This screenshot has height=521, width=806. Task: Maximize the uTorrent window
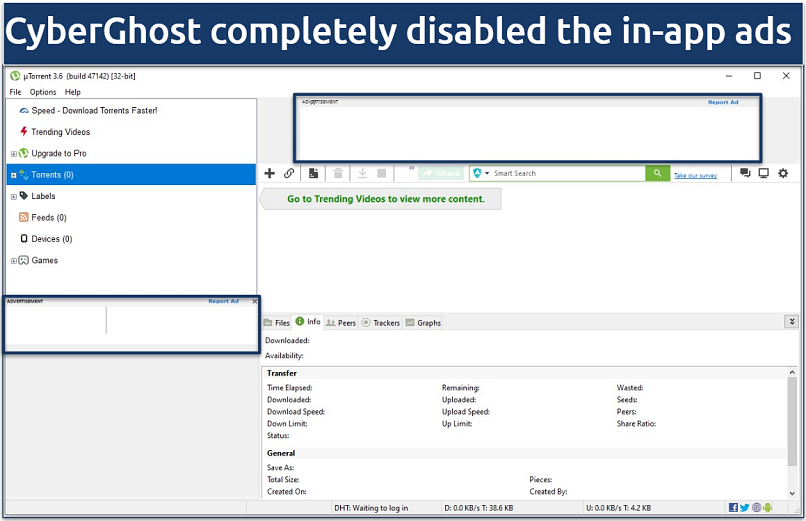[x=757, y=76]
